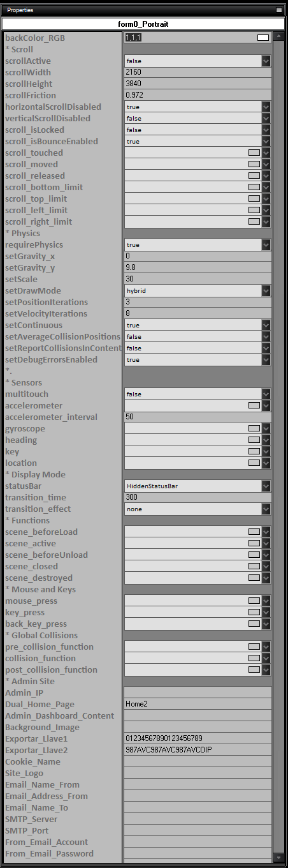The width and height of the screenshot is (288, 868).
Task: Select the form0_Portrait title bar
Action: tap(143, 24)
